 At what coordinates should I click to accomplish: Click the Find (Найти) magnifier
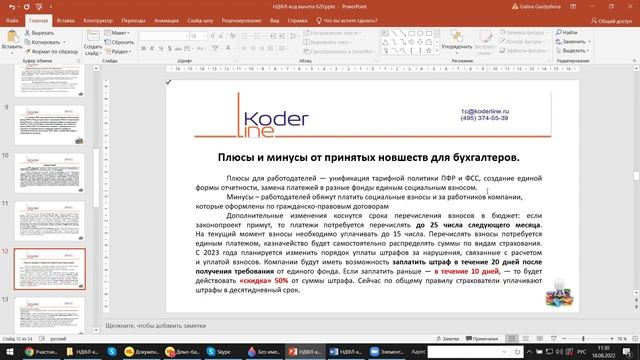(559, 32)
